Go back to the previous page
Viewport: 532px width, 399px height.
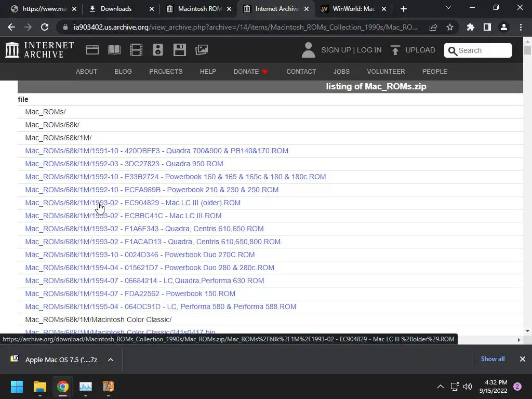pos(11,27)
